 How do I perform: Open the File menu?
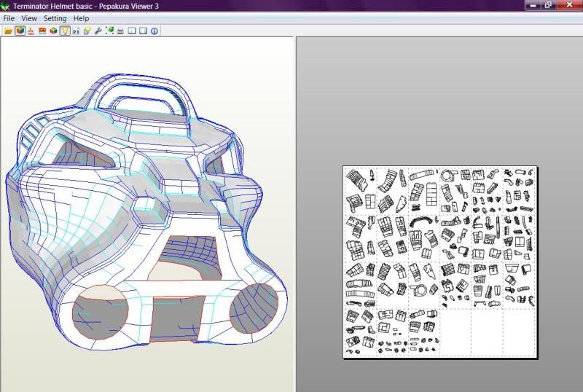9,18
